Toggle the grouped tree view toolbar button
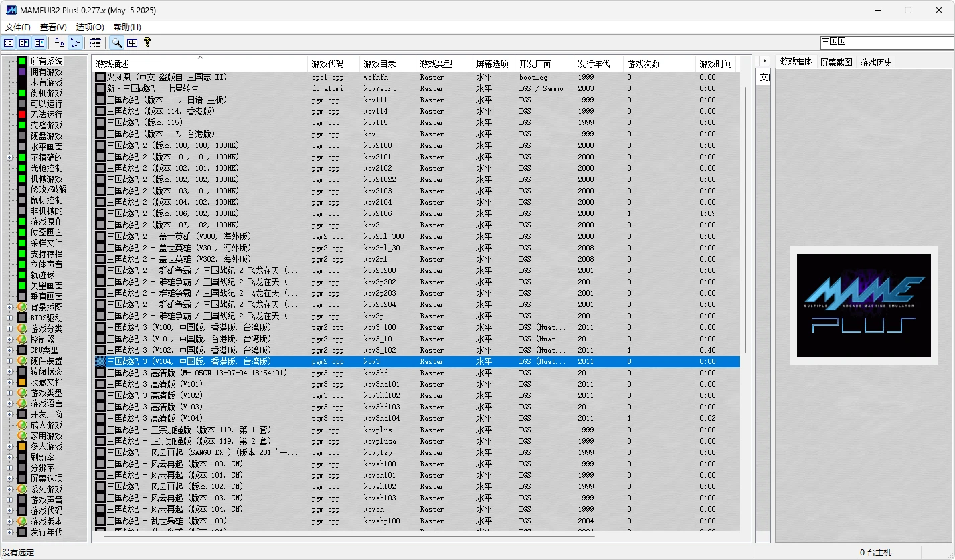This screenshot has width=955, height=560. click(x=75, y=43)
